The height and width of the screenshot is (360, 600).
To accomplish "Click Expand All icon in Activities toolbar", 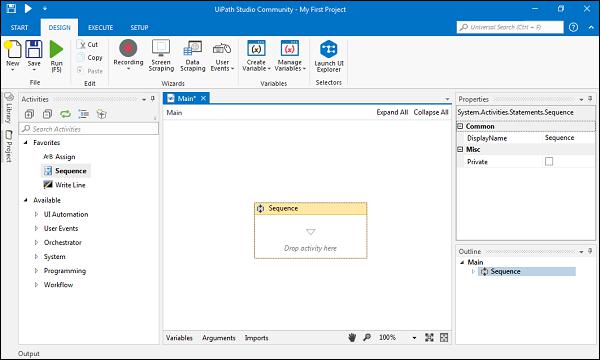I will pyautogui.click(x=29, y=114).
